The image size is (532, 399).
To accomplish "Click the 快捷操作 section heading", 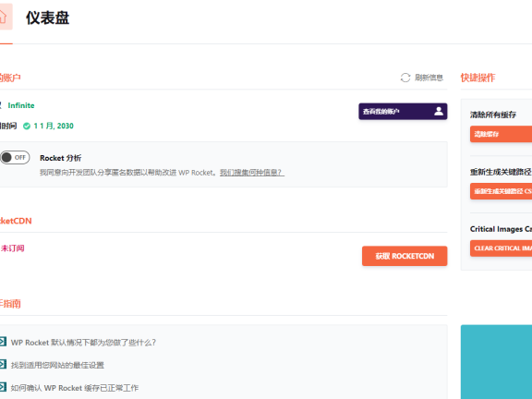I will click(x=478, y=78).
